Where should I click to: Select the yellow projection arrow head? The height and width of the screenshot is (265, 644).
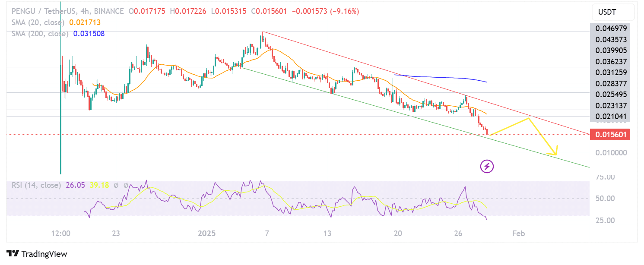coord(554,151)
